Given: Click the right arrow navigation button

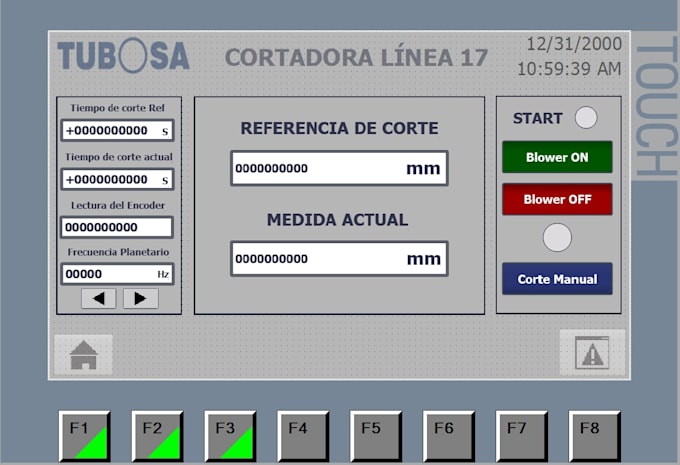Looking at the screenshot, I should coord(141,298).
